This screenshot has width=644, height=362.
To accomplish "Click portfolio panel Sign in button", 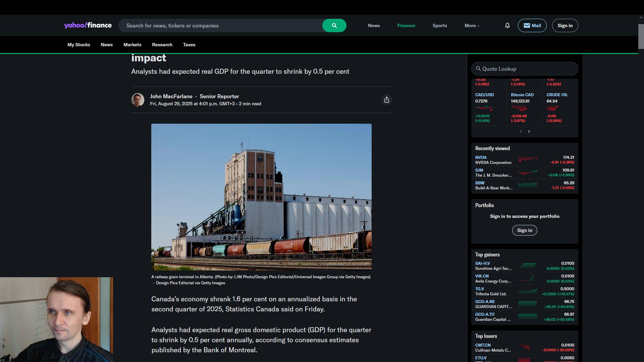I will [524, 230].
